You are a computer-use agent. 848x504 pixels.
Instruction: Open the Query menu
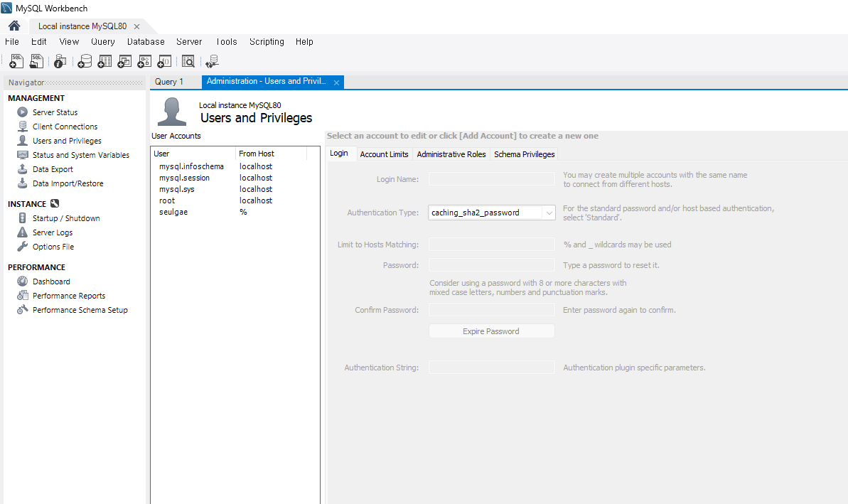(x=103, y=42)
